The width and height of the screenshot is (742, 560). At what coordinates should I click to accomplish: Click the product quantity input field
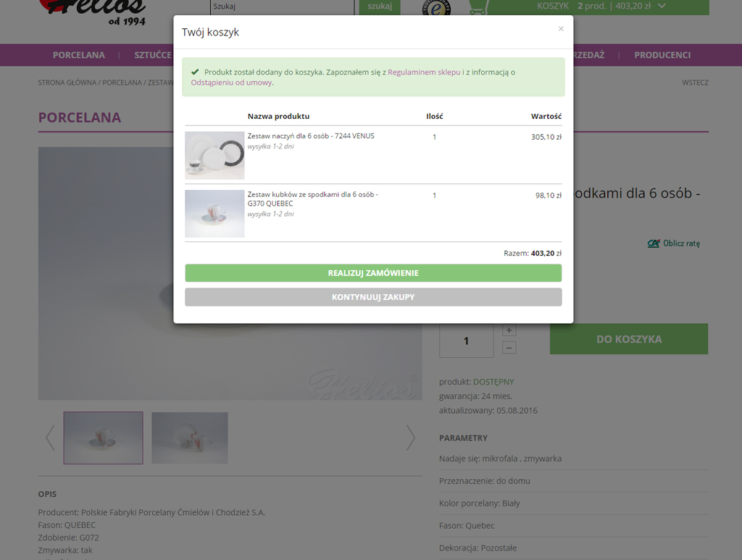point(466,340)
